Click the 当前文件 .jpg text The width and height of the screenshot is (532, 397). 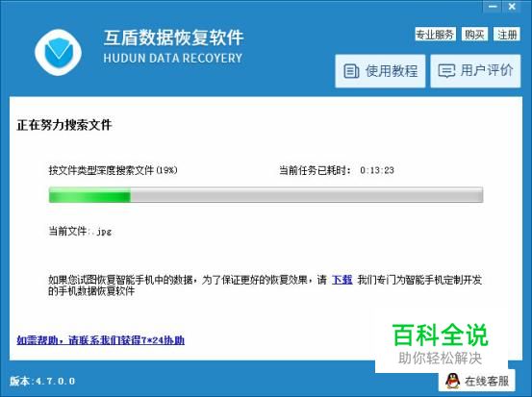coord(80,232)
